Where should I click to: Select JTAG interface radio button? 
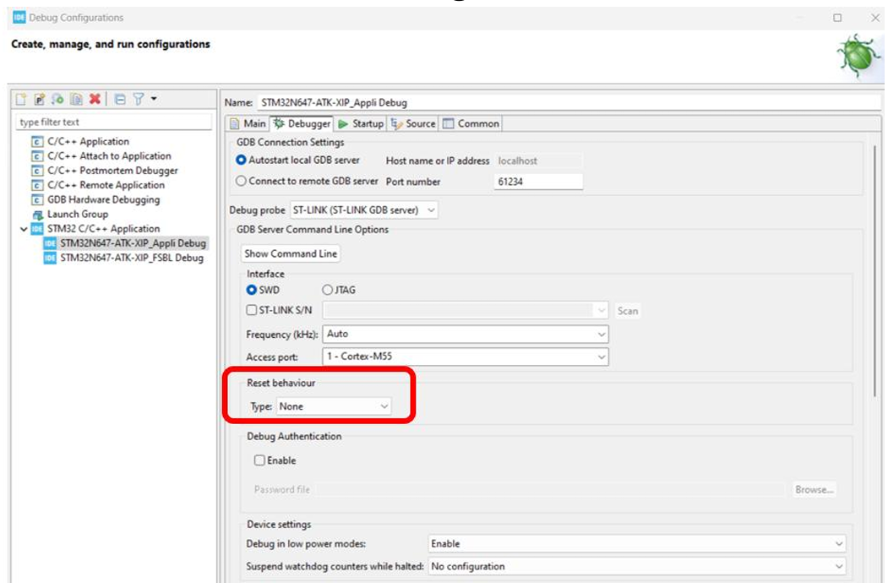pyautogui.click(x=327, y=290)
